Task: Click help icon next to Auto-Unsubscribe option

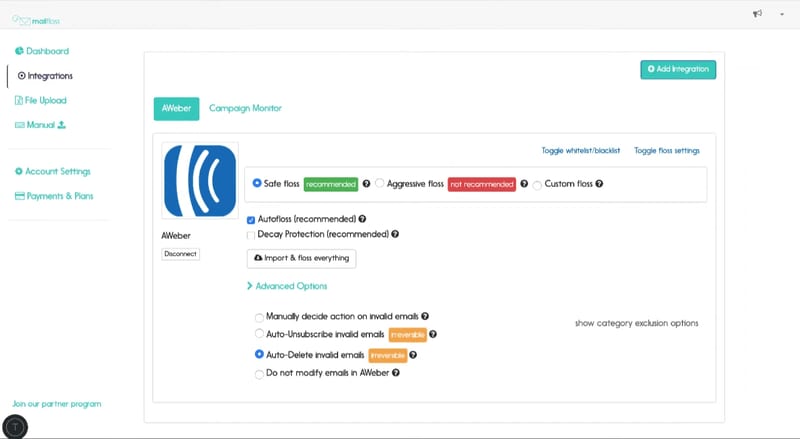Action: point(433,334)
